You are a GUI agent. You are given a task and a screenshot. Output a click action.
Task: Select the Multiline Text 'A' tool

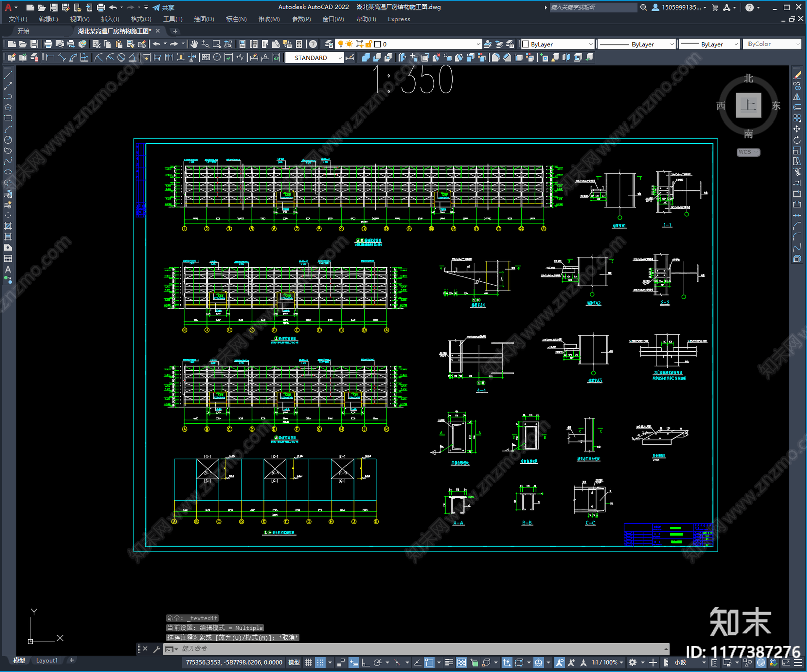[x=8, y=269]
